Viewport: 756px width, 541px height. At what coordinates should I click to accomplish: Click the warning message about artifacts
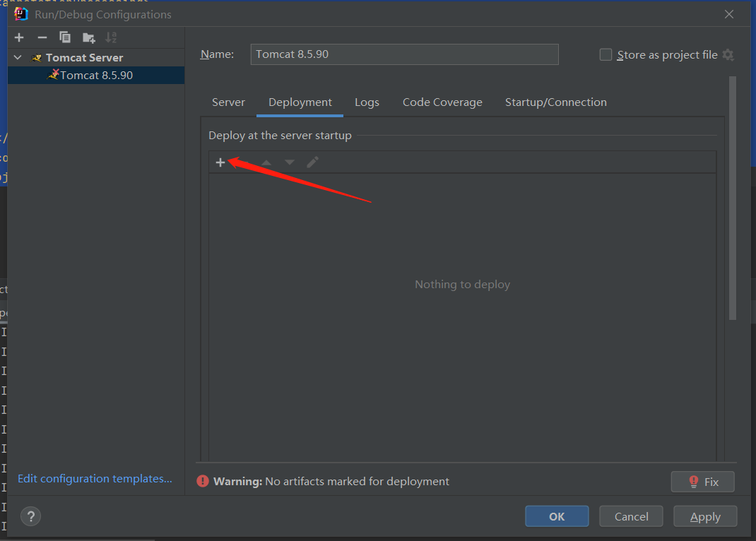[331, 481]
